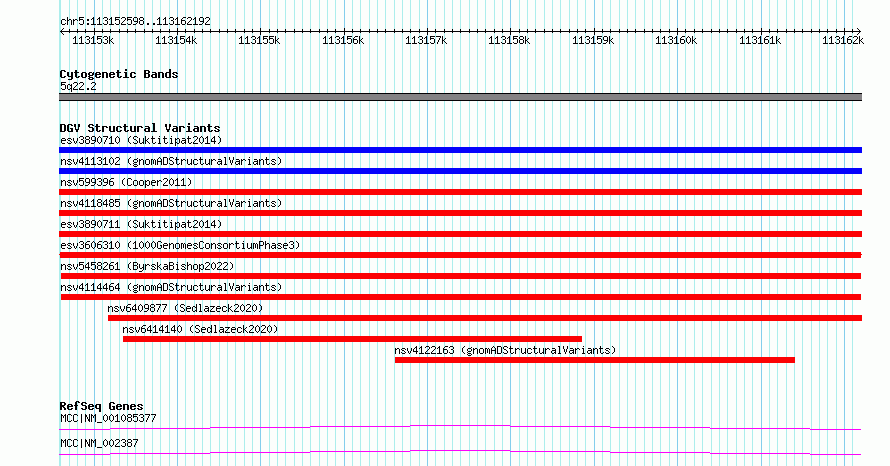The image size is (890, 466).
Task: Open nsv5458261 (ByrskaBishop2022) variant label
Action: coord(147,266)
